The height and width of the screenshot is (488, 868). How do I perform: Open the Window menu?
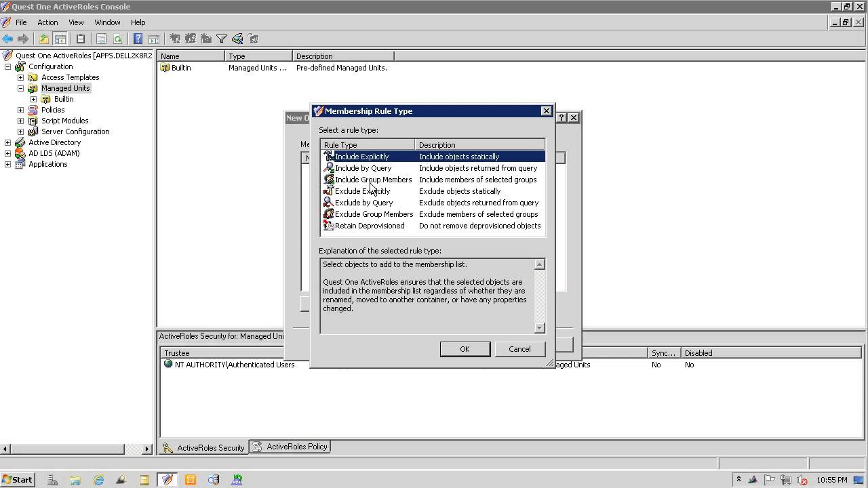point(107,22)
